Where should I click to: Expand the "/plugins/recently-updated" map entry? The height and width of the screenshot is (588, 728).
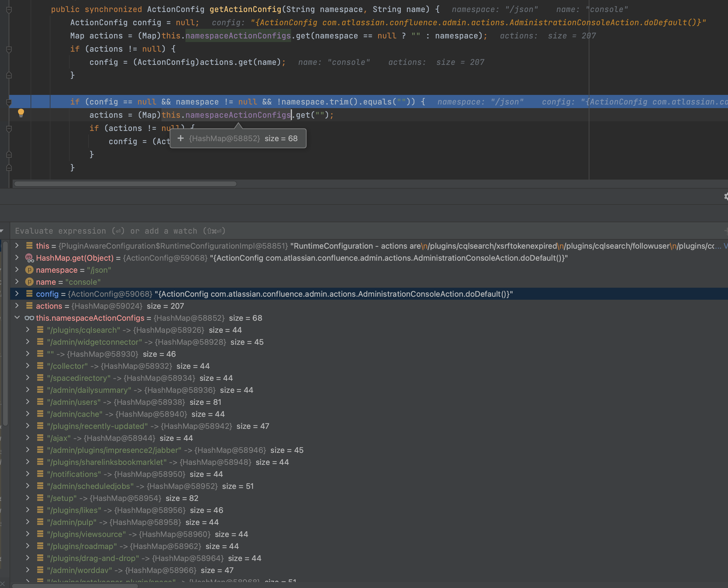(x=28, y=426)
